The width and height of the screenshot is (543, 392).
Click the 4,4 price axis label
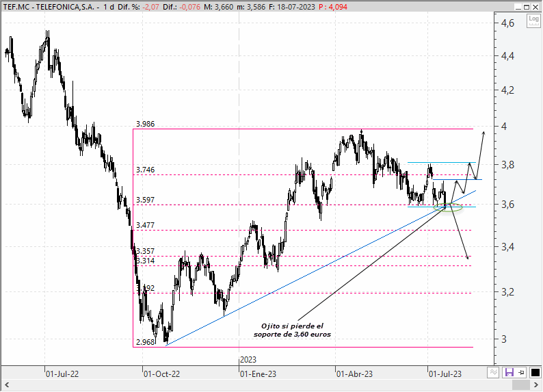pos(508,55)
